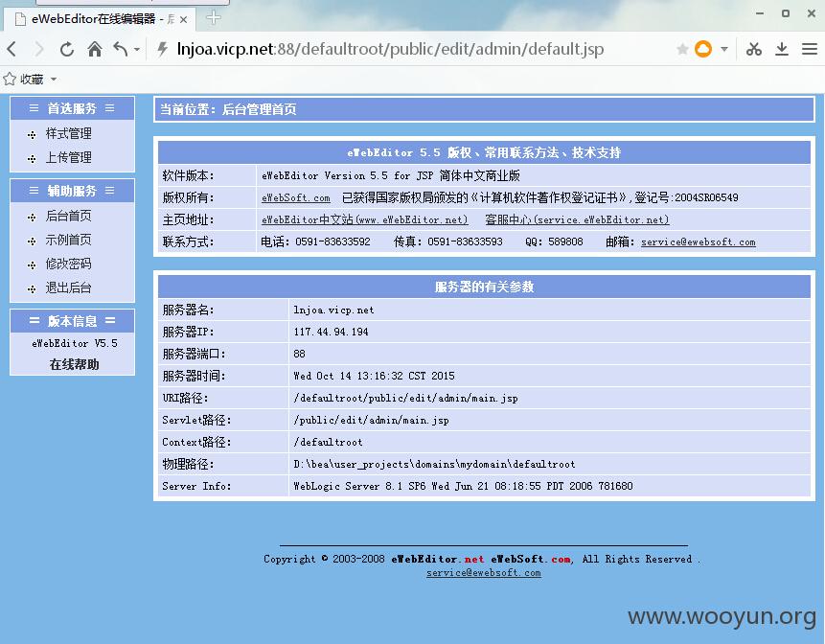The height and width of the screenshot is (644, 825).
Task: Click the phone number 0591-83633592
Action: pos(332,242)
